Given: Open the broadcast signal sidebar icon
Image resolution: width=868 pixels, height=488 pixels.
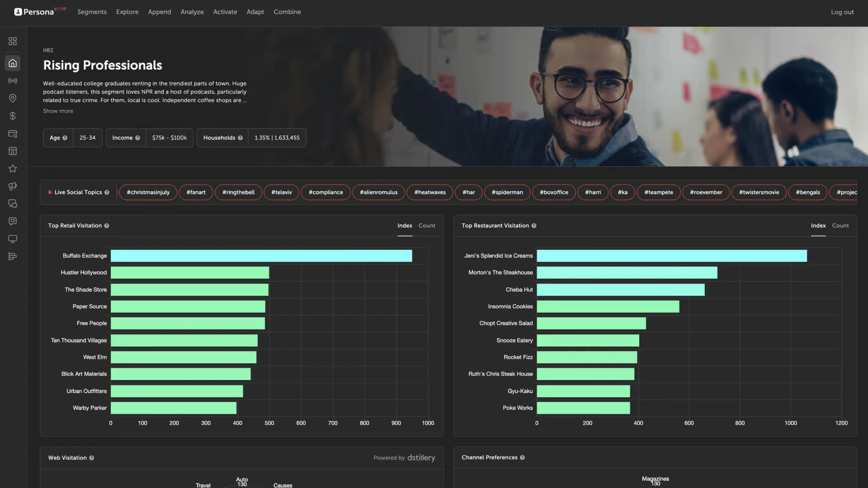Looking at the screenshot, I should coord(13,81).
